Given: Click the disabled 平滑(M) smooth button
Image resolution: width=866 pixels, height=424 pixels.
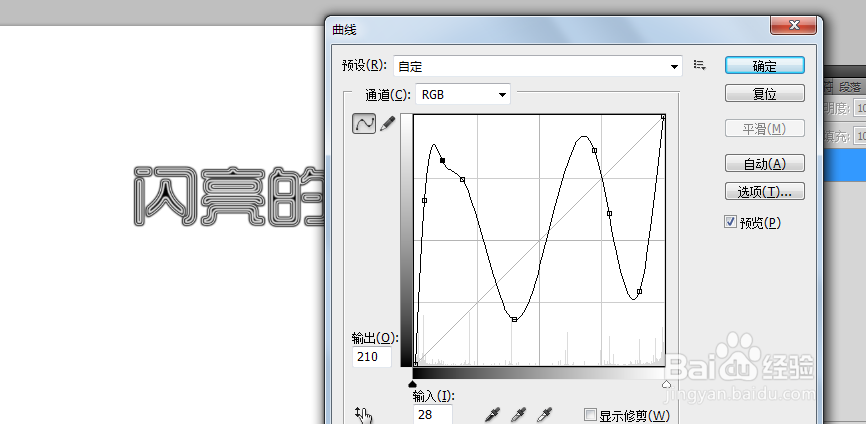Looking at the screenshot, I should 765,129.
